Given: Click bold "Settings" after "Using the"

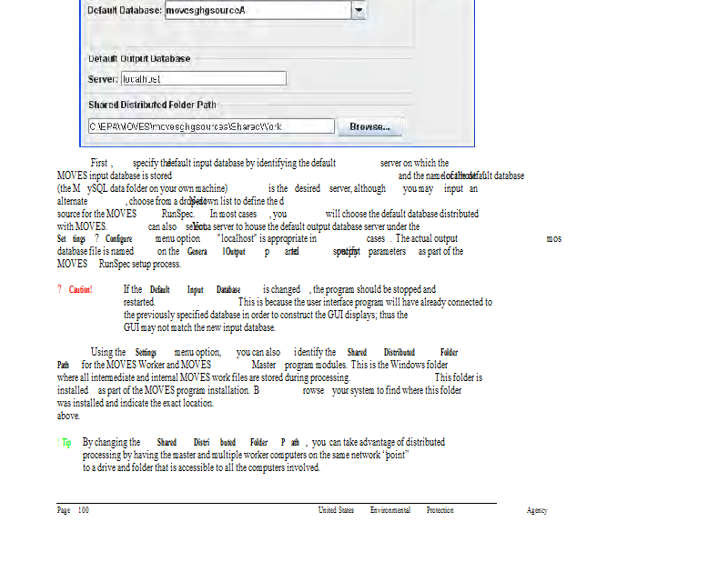Looking at the screenshot, I should 146,352.
